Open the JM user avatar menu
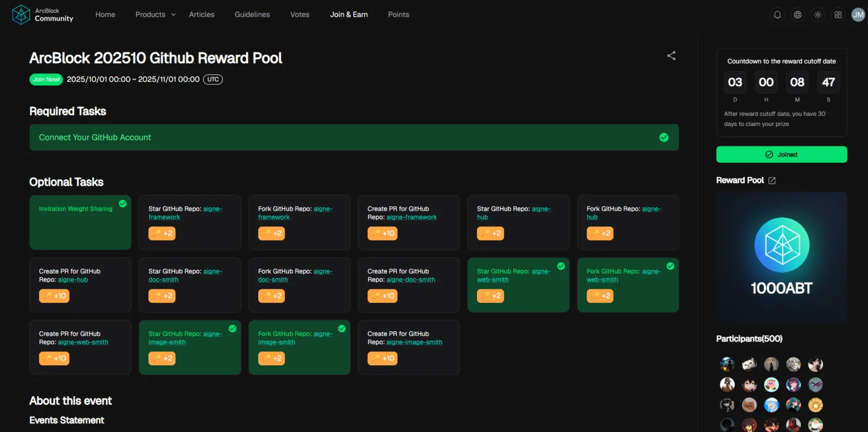868x432 pixels. pos(858,15)
